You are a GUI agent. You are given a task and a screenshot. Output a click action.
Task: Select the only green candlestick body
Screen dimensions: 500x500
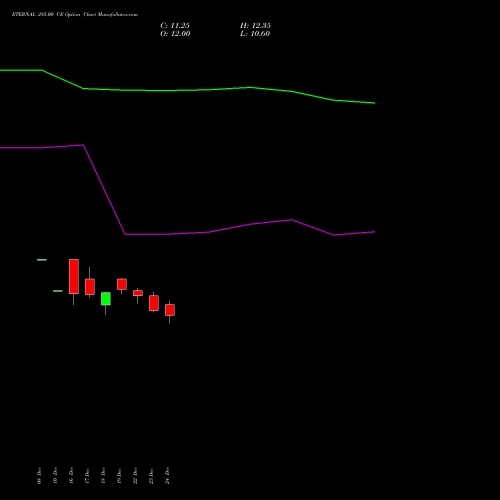click(x=106, y=299)
